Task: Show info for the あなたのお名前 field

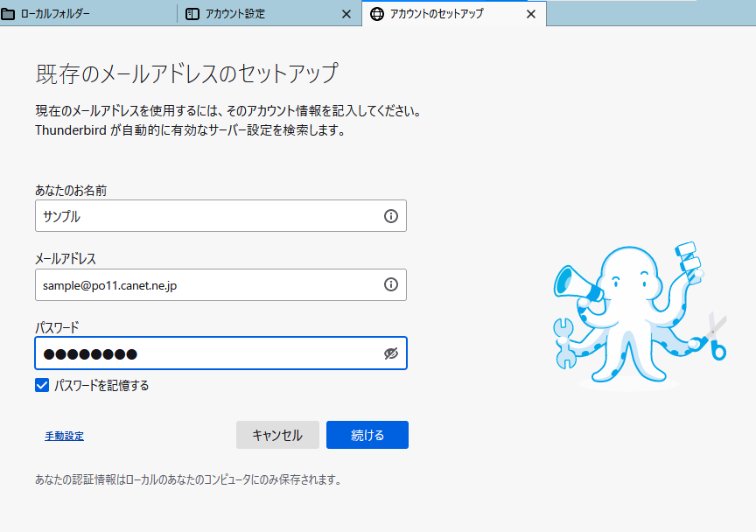Action: coord(391,216)
